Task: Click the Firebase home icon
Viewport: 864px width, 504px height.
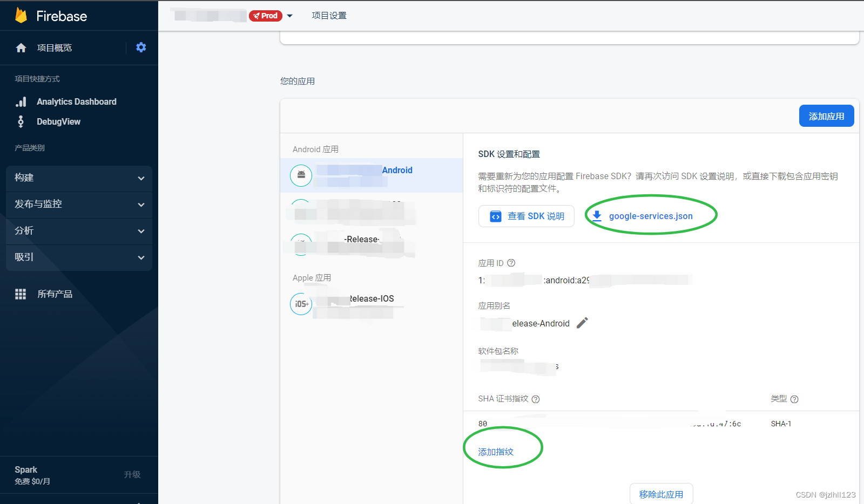Action: click(x=21, y=47)
